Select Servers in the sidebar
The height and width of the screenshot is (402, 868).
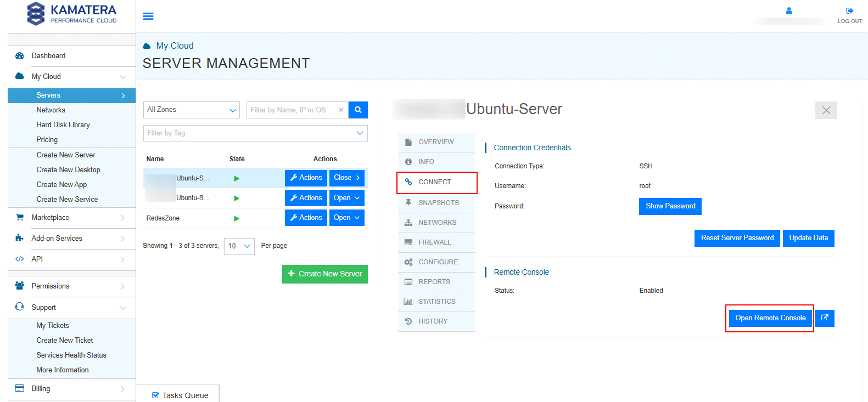tap(71, 95)
